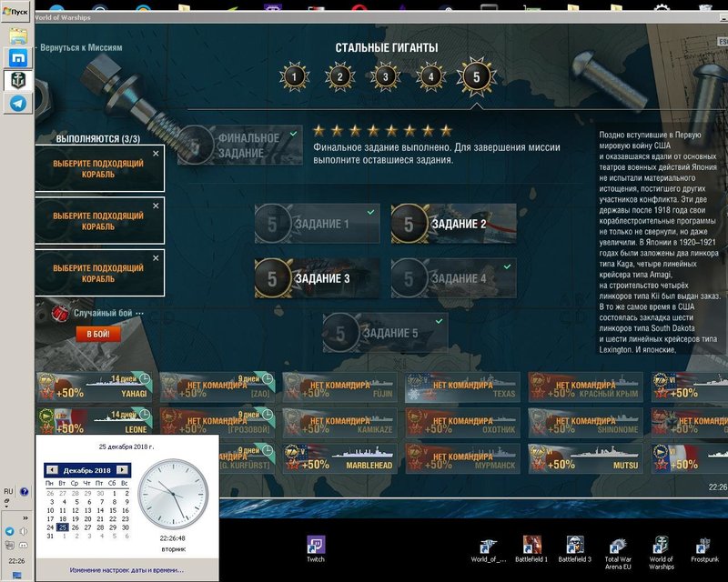Open the Задание 3 task card
Screen dimensions: 728x582
(x=317, y=278)
